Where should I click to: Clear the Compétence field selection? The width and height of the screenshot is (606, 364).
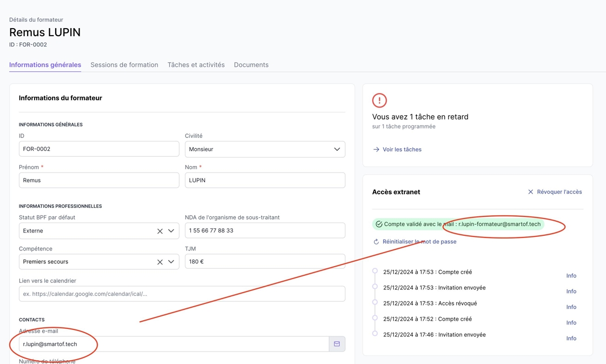(160, 262)
